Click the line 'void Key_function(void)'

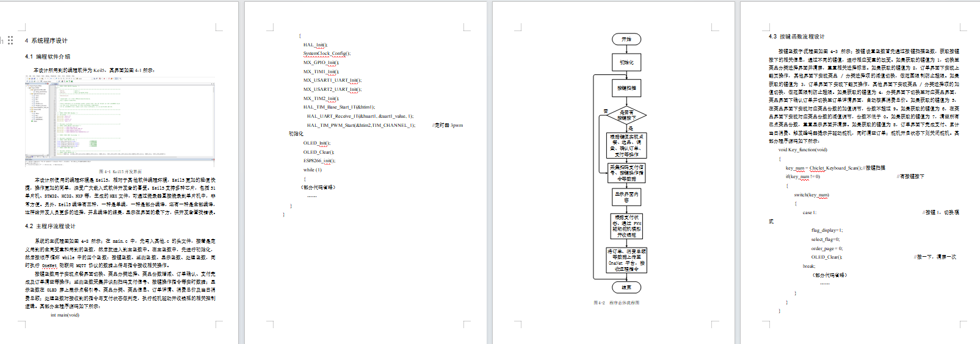(x=802, y=149)
